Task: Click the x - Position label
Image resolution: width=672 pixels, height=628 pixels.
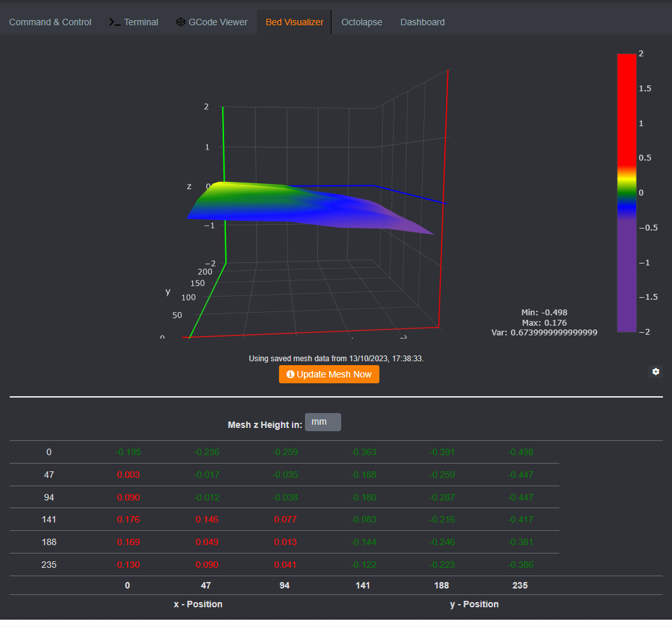Action: point(198,605)
